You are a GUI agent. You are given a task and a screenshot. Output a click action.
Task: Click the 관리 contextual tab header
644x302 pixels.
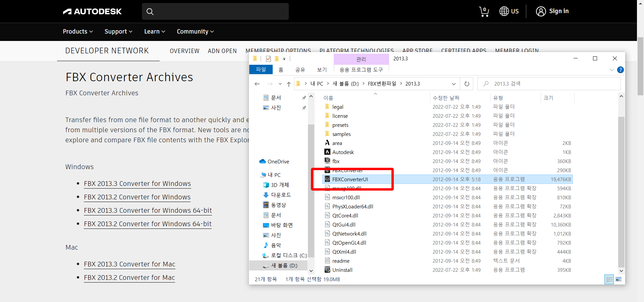click(x=361, y=59)
